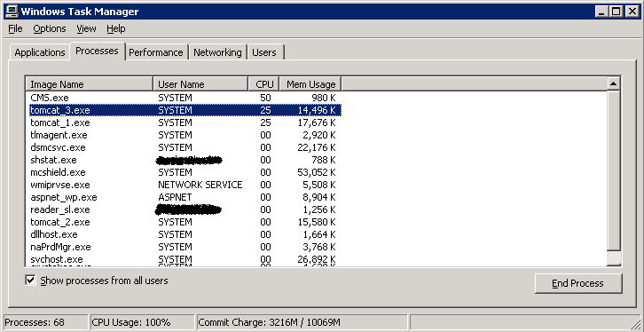Toggle Show processes from all users checkbox
Image resolution: width=644 pixels, height=332 pixels.
pos(30,281)
